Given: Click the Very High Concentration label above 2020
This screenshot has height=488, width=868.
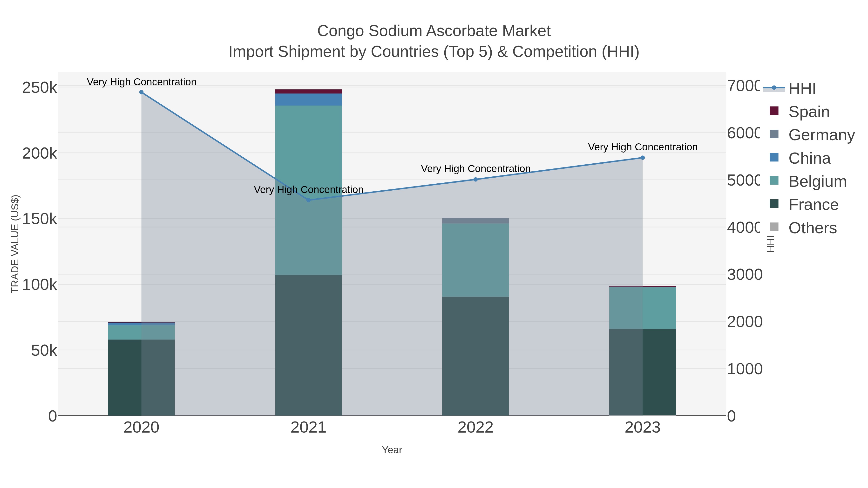Looking at the screenshot, I should (x=142, y=82).
